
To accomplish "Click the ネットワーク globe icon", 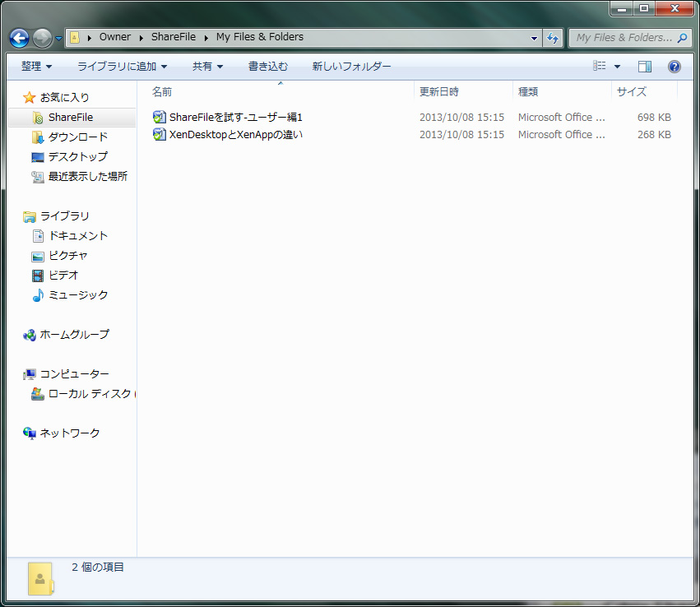I will 30,433.
